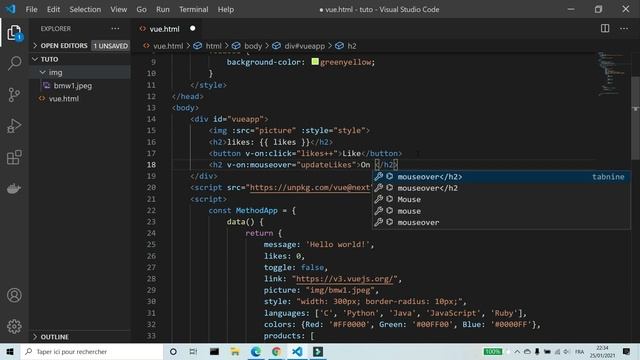Open Task View on taskbar
The image size is (640, 360).
(193, 351)
